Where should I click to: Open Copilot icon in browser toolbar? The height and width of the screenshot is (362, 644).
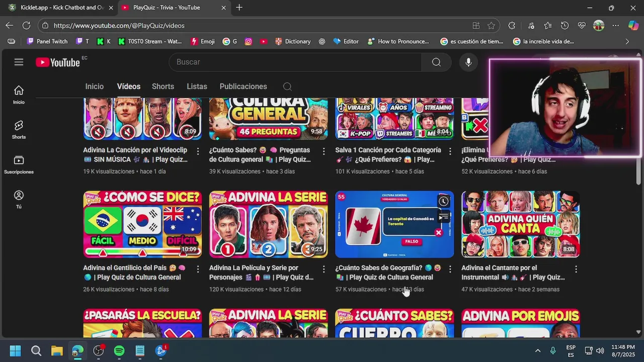point(633,26)
